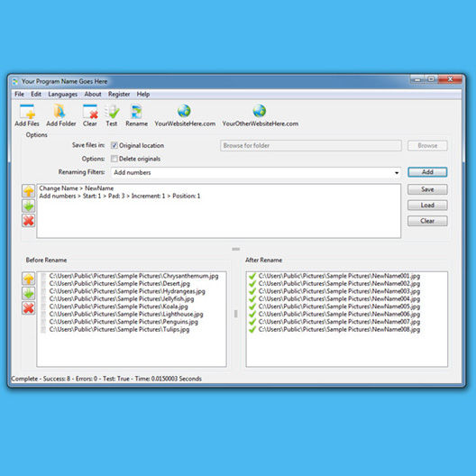476x476 pixels.
Task: Open the YourWebsiteHere.com globe icon
Action: coord(184,111)
